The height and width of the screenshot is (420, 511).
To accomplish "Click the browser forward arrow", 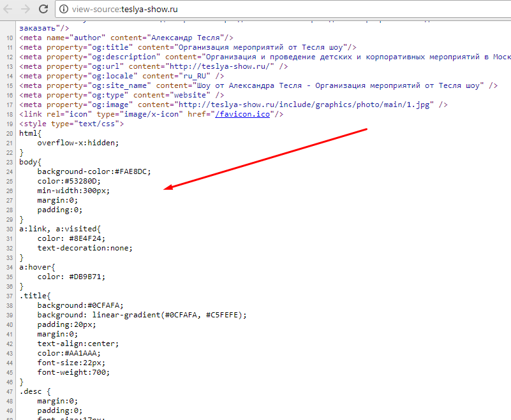I will coord(26,10).
